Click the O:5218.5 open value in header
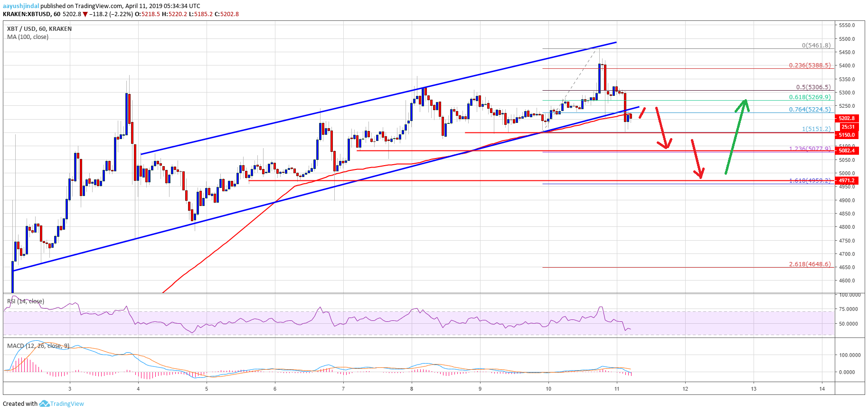 [x=148, y=14]
